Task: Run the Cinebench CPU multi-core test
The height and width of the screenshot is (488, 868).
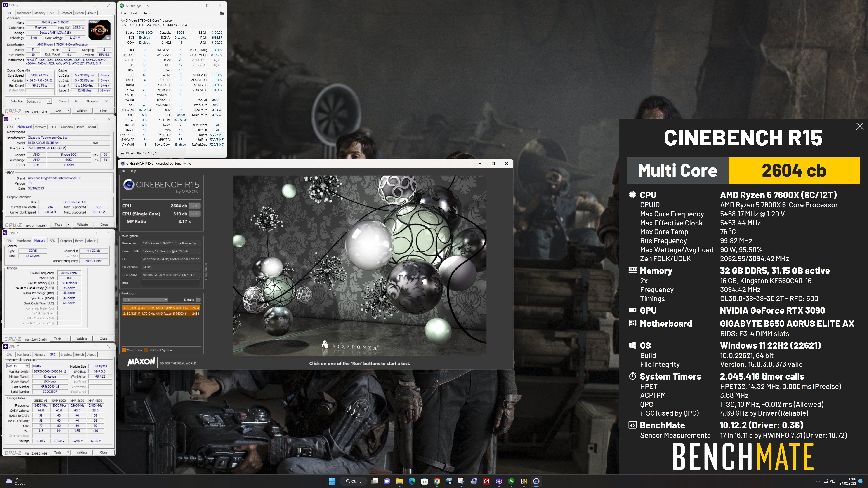Action: [194, 206]
